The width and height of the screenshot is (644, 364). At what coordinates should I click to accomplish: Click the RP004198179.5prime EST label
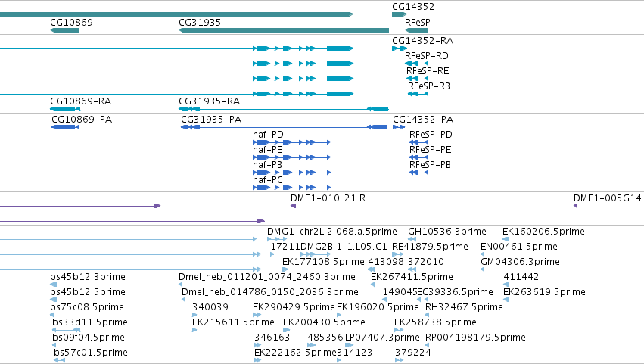coord(475,338)
